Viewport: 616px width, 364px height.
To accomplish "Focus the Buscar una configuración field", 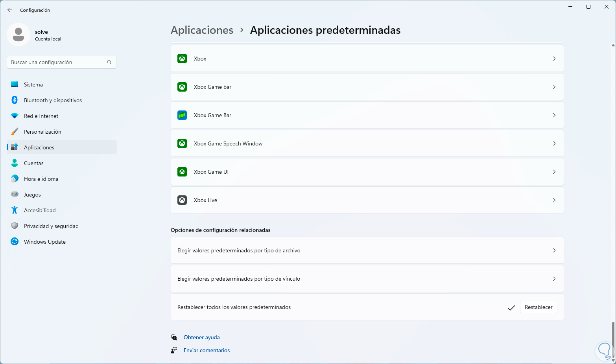I will coord(57,62).
